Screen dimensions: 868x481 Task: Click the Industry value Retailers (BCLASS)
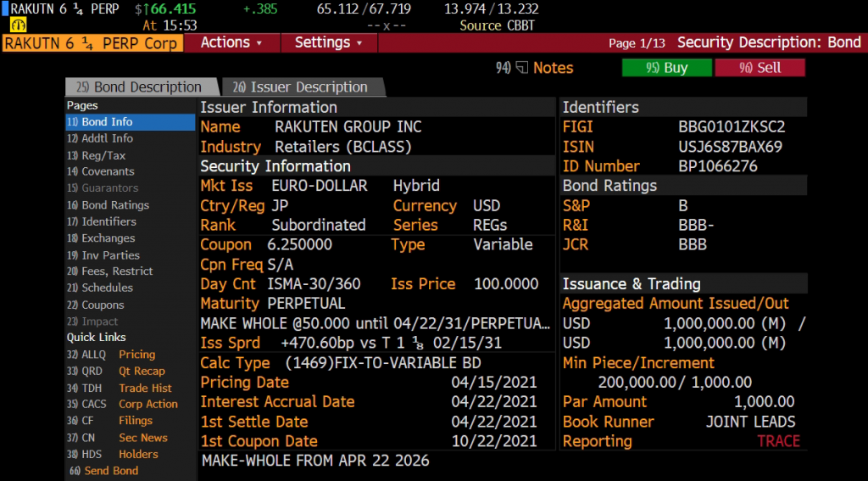(343, 147)
